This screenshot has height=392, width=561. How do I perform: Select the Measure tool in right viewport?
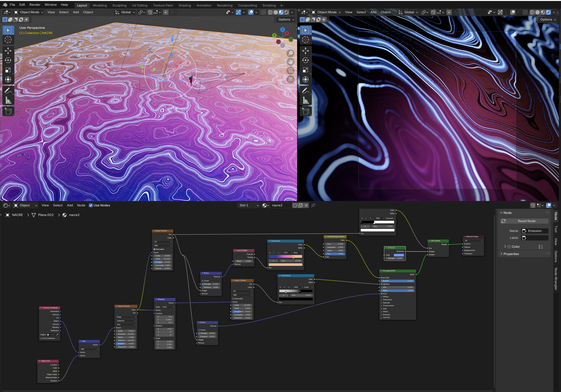click(305, 100)
